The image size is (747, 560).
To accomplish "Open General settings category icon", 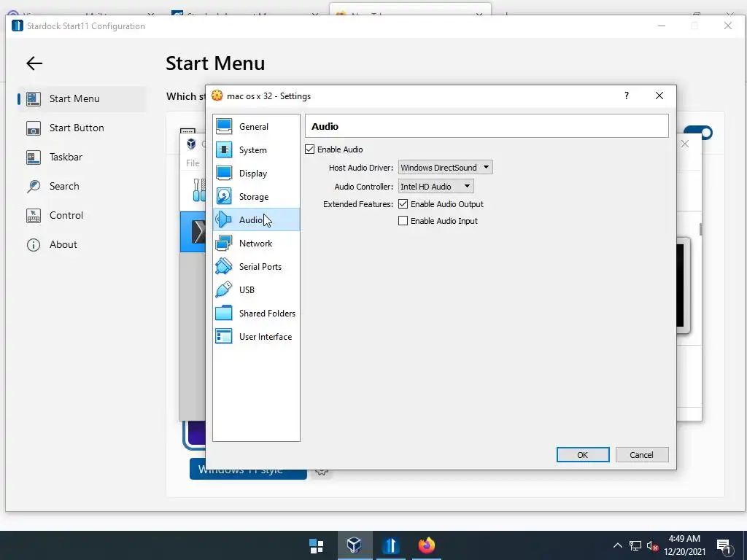I will click(x=224, y=127).
